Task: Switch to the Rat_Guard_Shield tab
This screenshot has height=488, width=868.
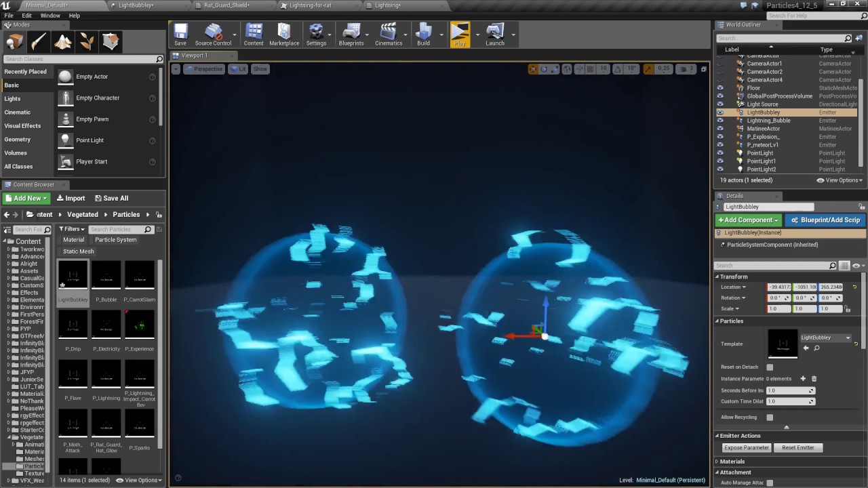Action: point(226,5)
